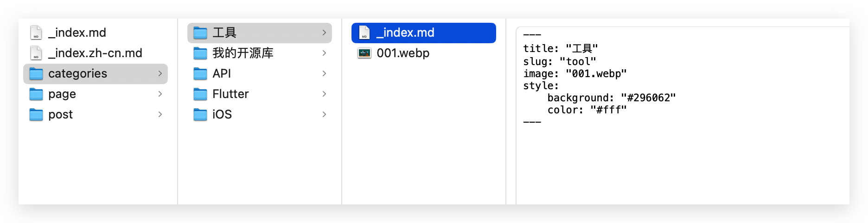This screenshot has height=223, width=868.
Task: Select the 我的开源库 folder name
Action: (x=243, y=53)
